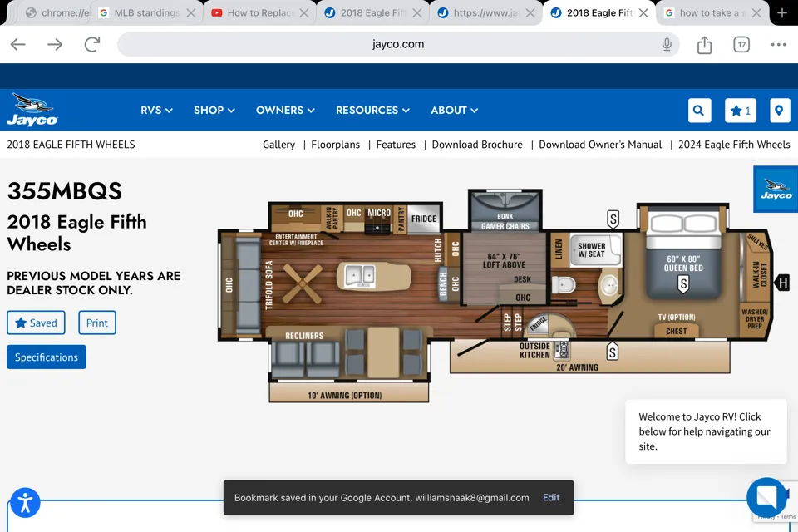Toggle the Saved star button

pyautogui.click(x=36, y=323)
